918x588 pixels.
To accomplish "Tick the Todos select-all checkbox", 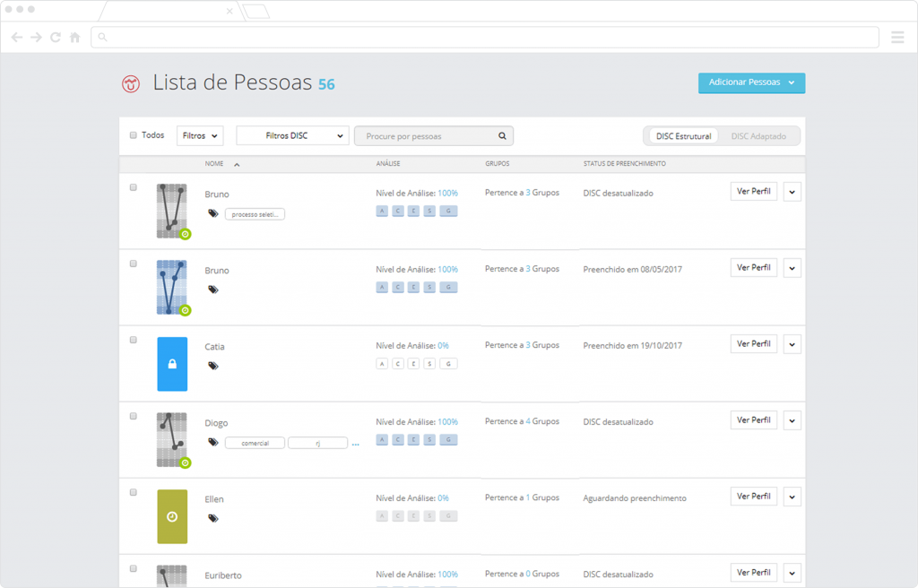I will pos(134,135).
